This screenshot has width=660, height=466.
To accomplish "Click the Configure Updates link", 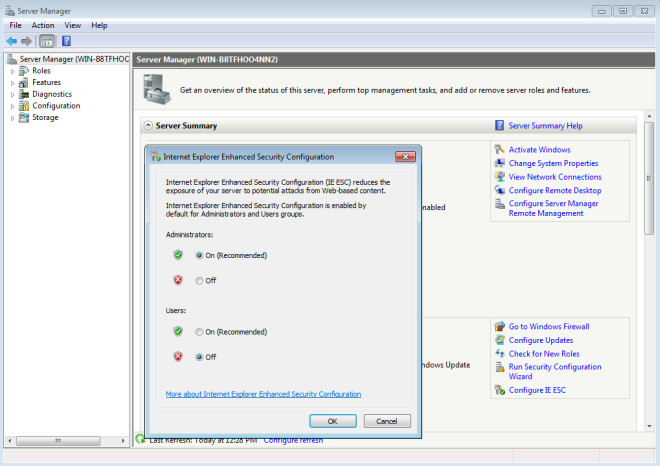I will [x=541, y=340].
